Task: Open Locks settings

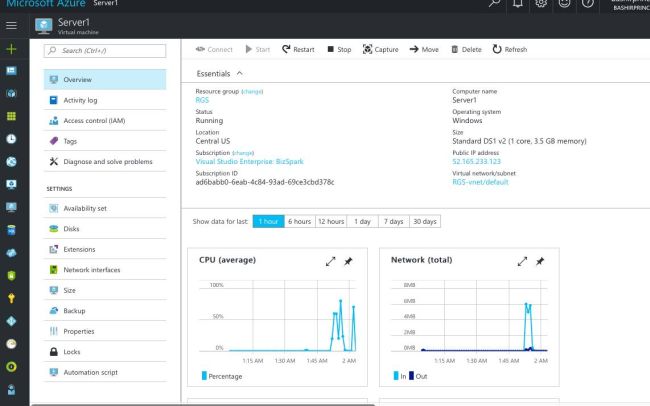Action: coord(105,352)
